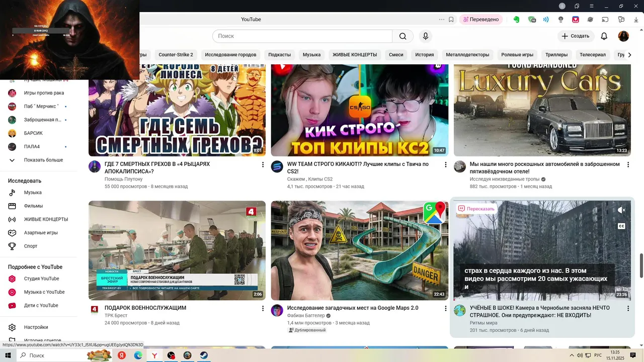Open the Windows Start menu
Image resolution: width=644 pixels, height=362 pixels.
(8, 355)
